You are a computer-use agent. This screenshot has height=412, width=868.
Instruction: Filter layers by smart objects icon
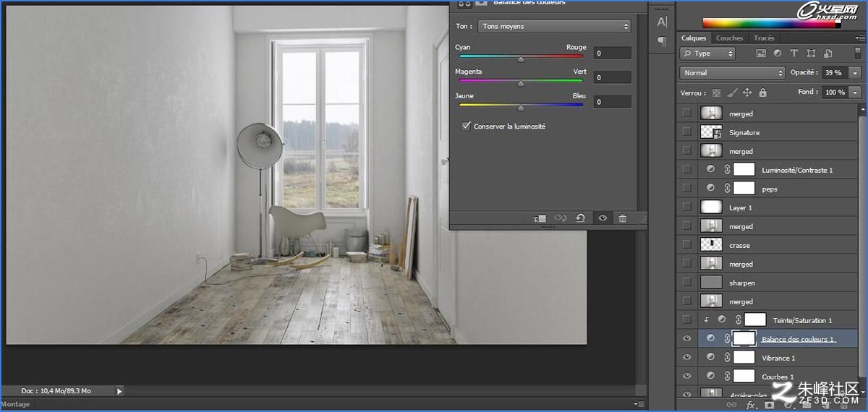point(827,53)
